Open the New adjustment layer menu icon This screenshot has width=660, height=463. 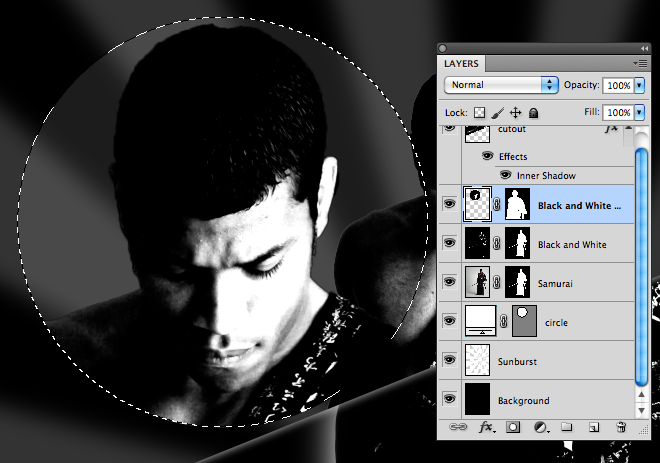click(540, 428)
